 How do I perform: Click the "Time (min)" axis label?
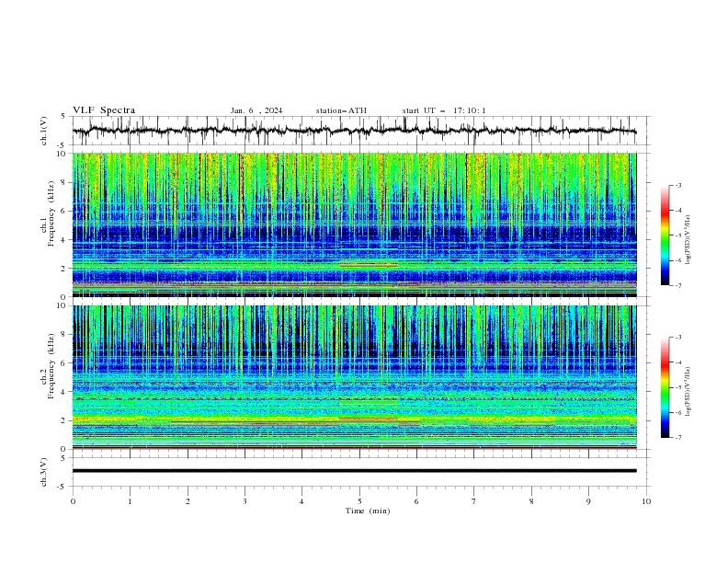pyautogui.click(x=368, y=511)
